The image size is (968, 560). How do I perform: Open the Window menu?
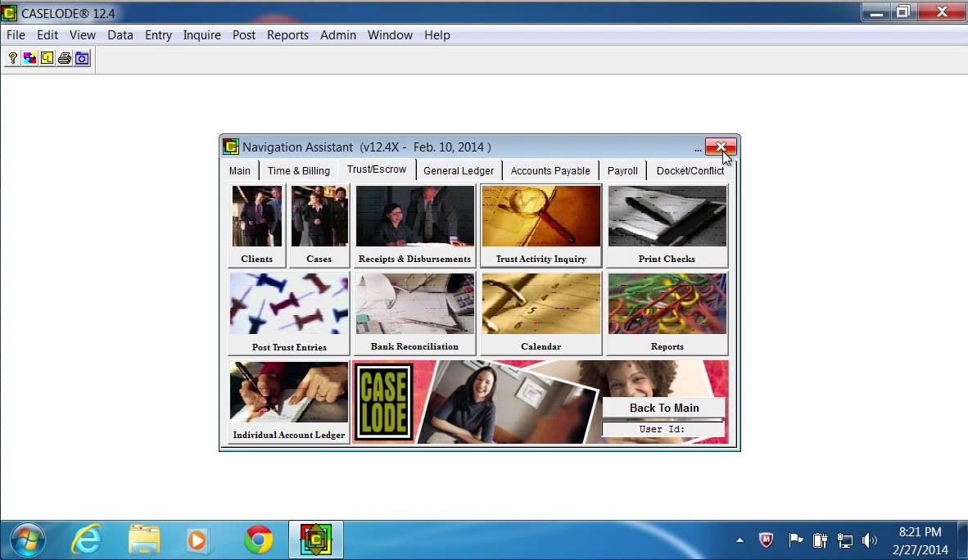pos(390,35)
